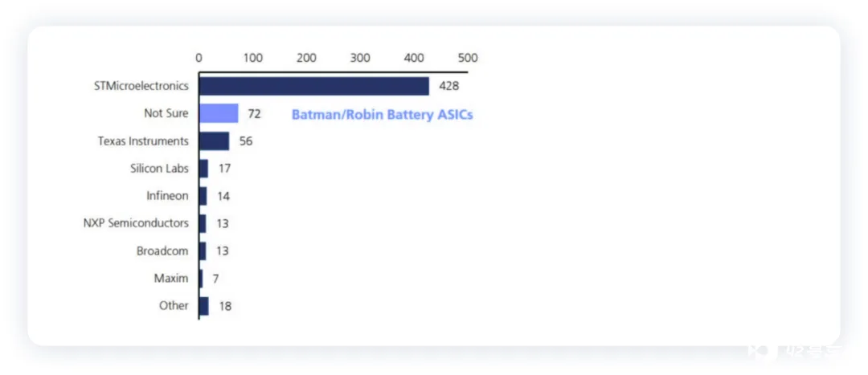The width and height of the screenshot is (868, 375).
Task: Click the Broadcom label
Action: [x=162, y=251]
